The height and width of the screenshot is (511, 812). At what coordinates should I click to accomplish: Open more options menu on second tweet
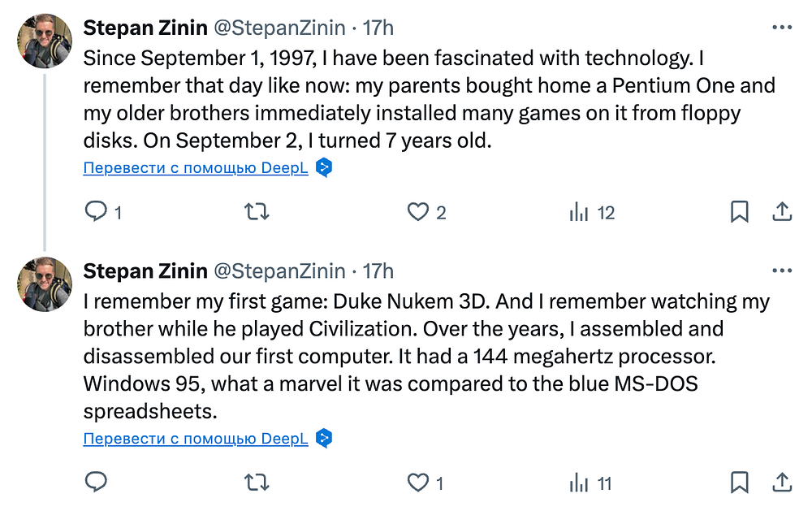tap(781, 271)
